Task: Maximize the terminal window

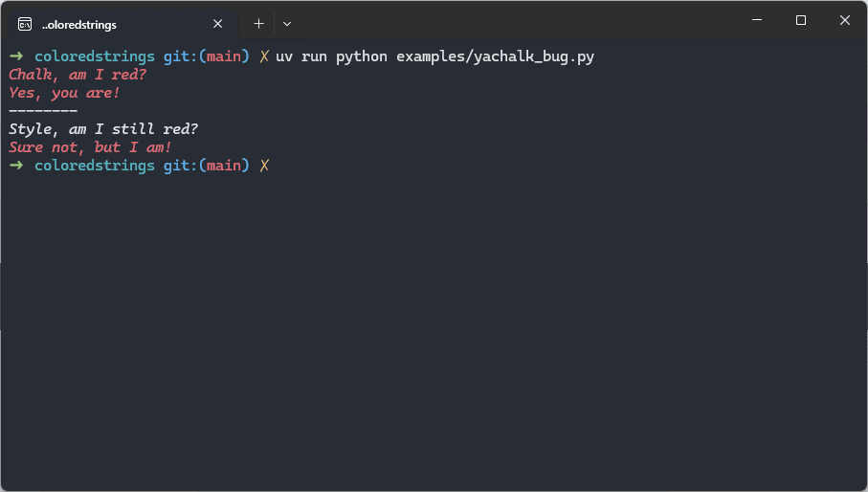Action: tap(800, 20)
